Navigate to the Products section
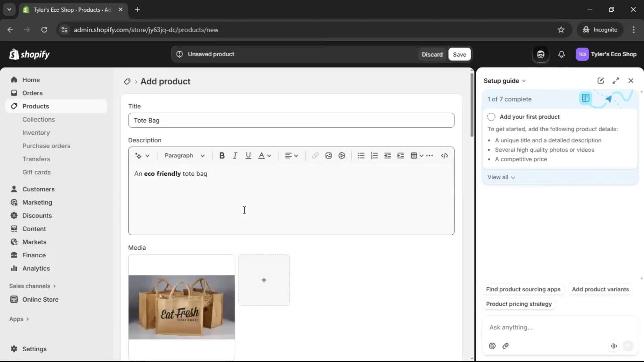This screenshot has height=362, width=644. (x=35, y=106)
